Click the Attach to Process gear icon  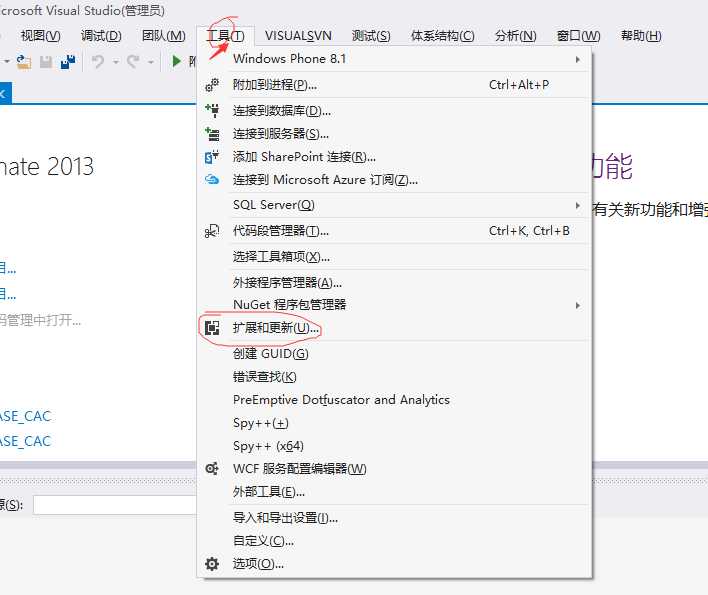(212, 85)
